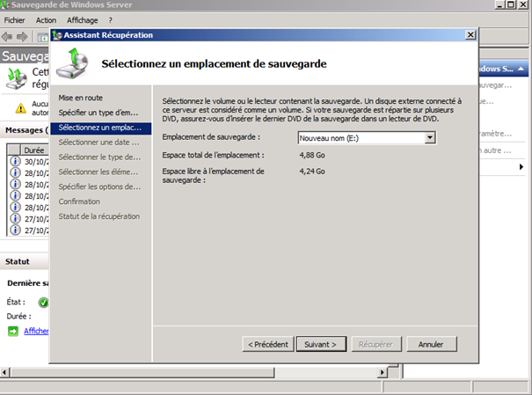Click the Windows Server backup icon in the main pane
The width and height of the screenshot is (532, 395).
[x=17, y=78]
